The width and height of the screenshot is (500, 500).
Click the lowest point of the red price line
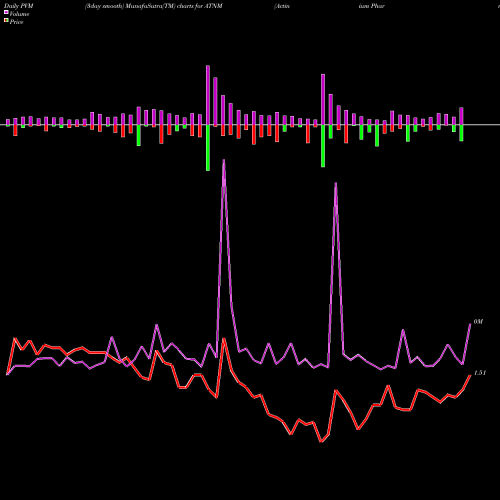[321, 442]
